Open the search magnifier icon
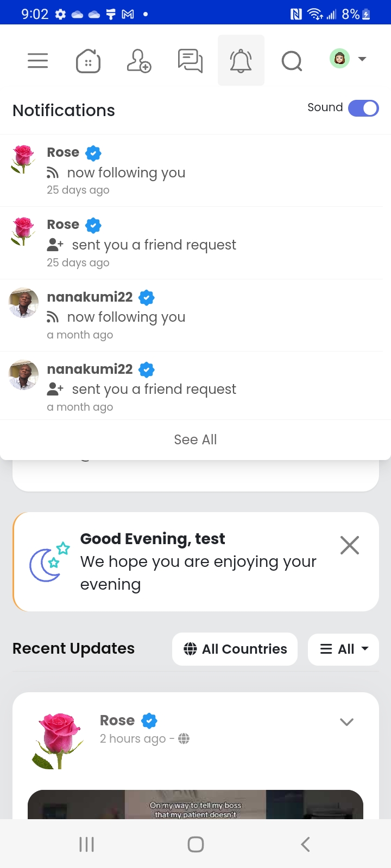Viewport: 391px width, 868px height. [x=292, y=60]
